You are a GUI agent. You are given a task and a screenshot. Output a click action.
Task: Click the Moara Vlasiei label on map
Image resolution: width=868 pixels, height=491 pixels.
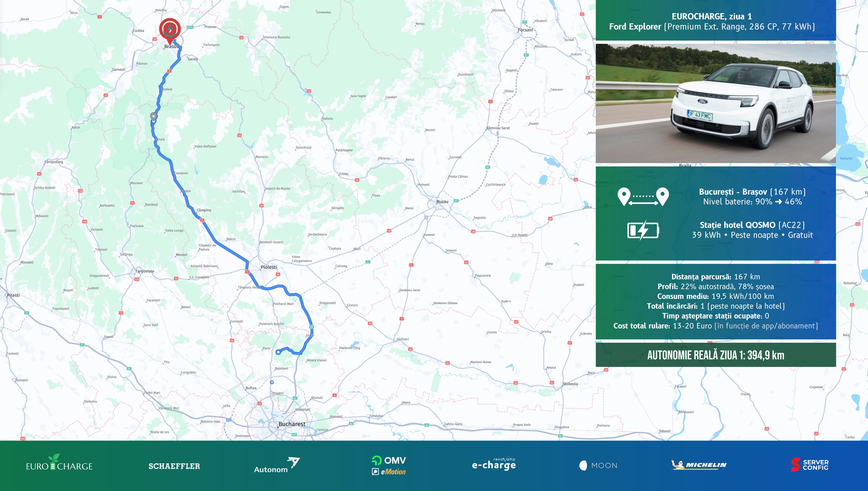pos(316,360)
